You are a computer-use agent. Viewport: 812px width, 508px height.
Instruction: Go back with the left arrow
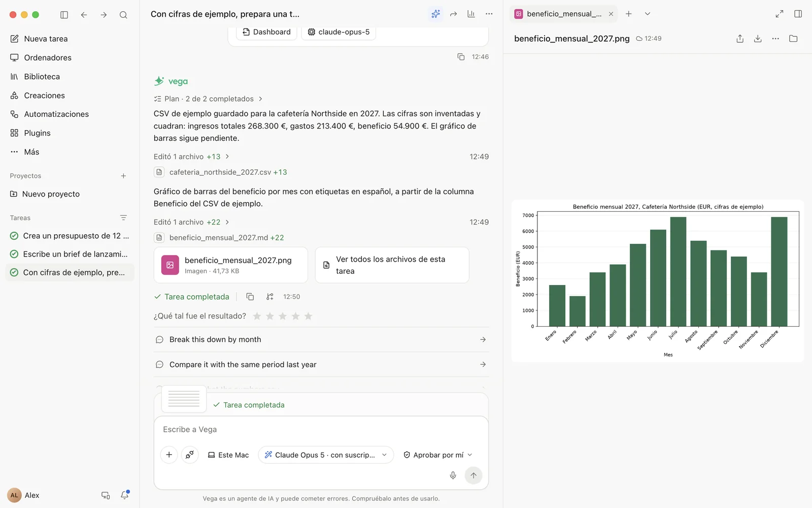(84, 15)
